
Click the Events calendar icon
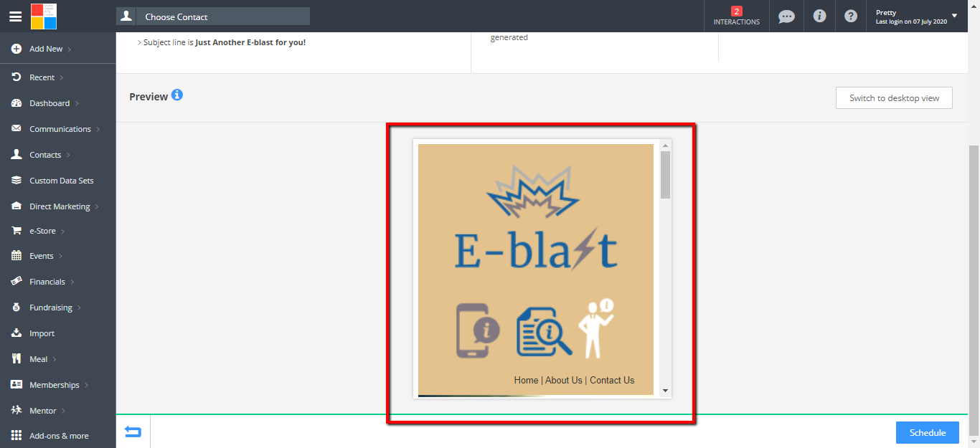[x=17, y=256]
